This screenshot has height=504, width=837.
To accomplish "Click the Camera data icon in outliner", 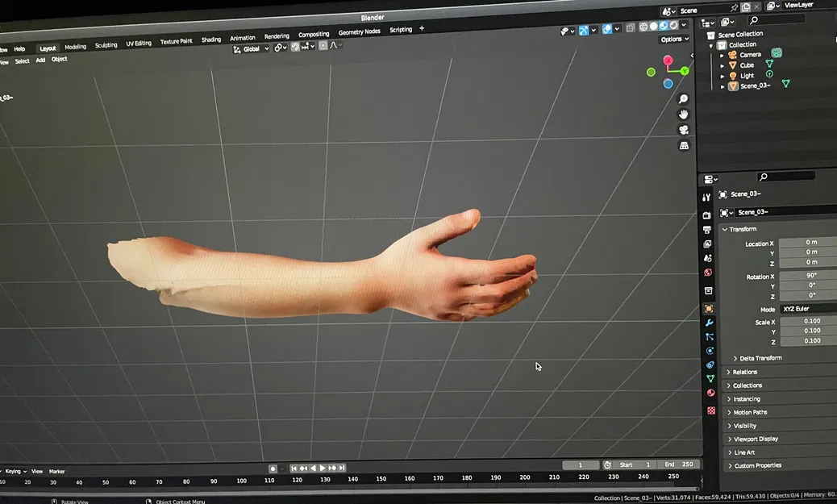I will click(x=777, y=53).
